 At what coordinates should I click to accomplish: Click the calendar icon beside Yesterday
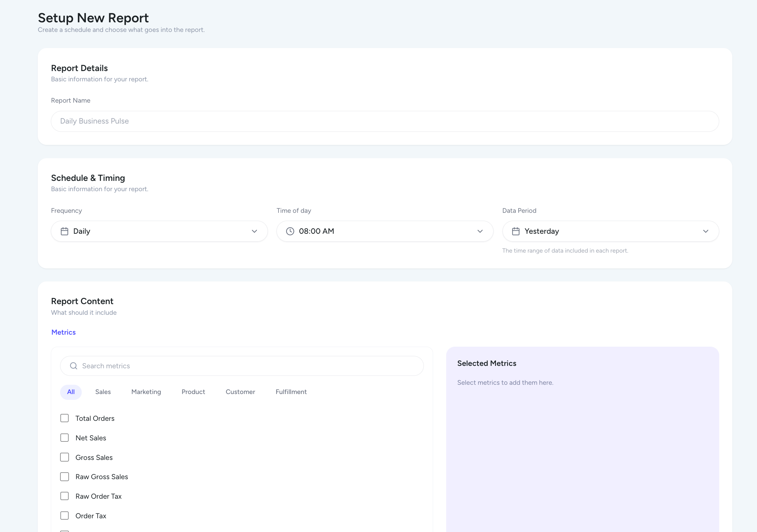516,231
